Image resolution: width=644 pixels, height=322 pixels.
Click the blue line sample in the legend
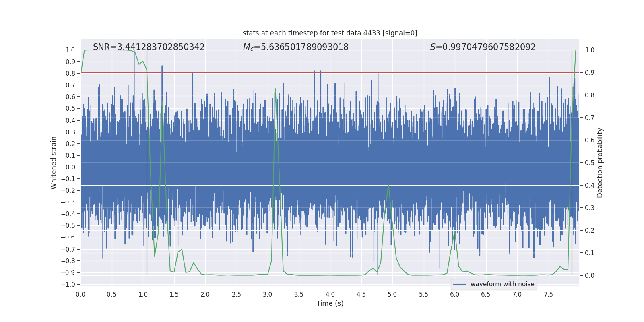[460, 284]
